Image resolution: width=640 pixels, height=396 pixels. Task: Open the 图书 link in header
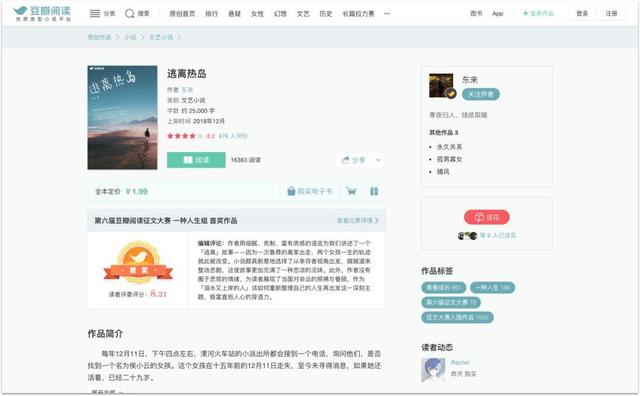click(476, 13)
